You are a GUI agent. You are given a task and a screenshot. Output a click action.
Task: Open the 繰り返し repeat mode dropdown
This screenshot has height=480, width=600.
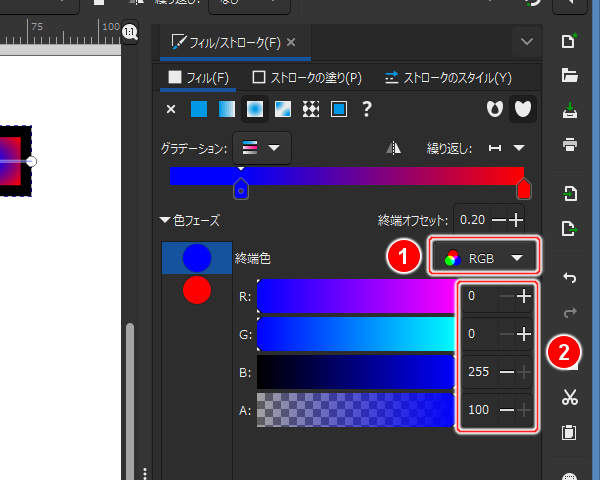click(x=507, y=148)
